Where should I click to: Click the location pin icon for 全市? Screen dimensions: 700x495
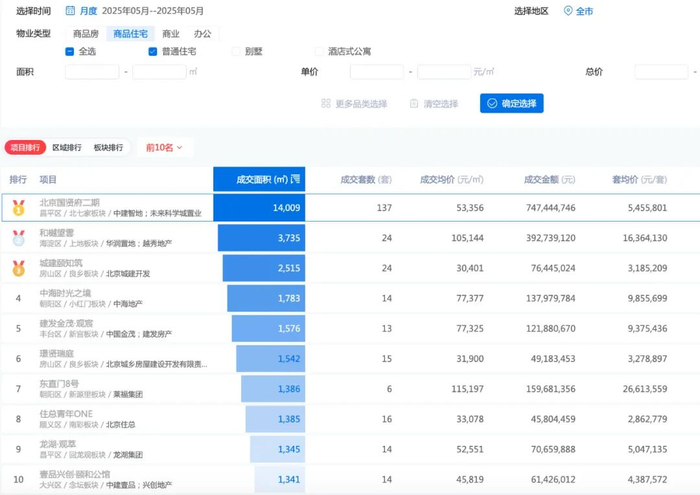click(x=568, y=11)
